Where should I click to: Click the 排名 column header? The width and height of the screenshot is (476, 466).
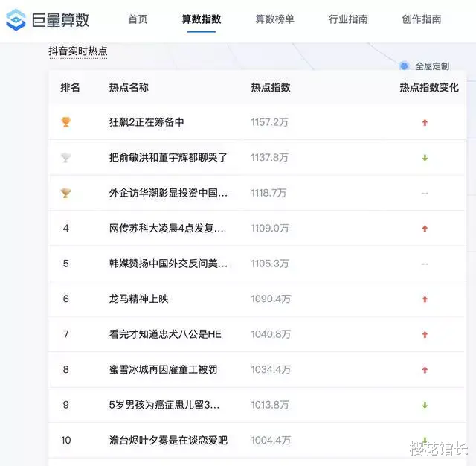click(70, 88)
